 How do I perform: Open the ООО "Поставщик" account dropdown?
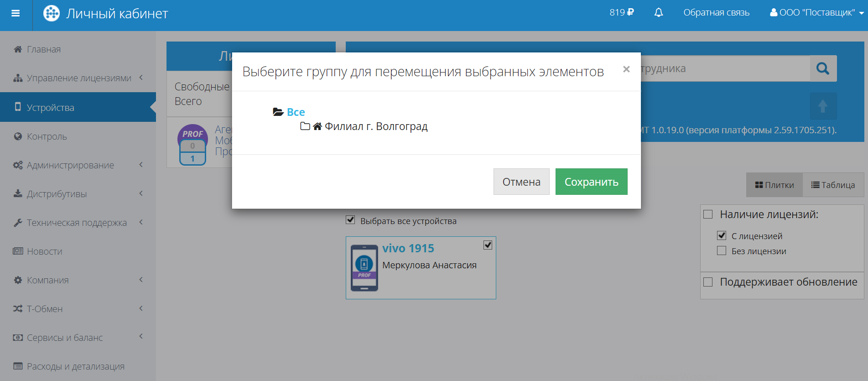(x=816, y=13)
